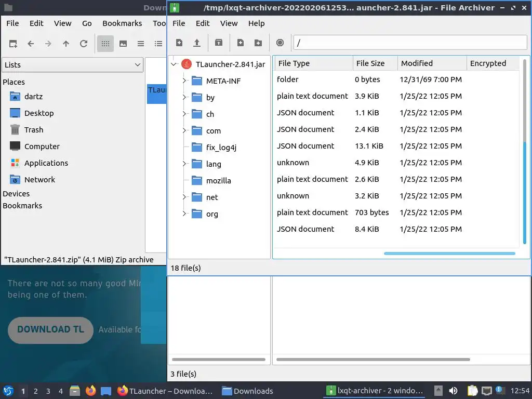This screenshot has width=532, height=399.
Task: Select the row with size 703 bytes
Action: [395, 212]
